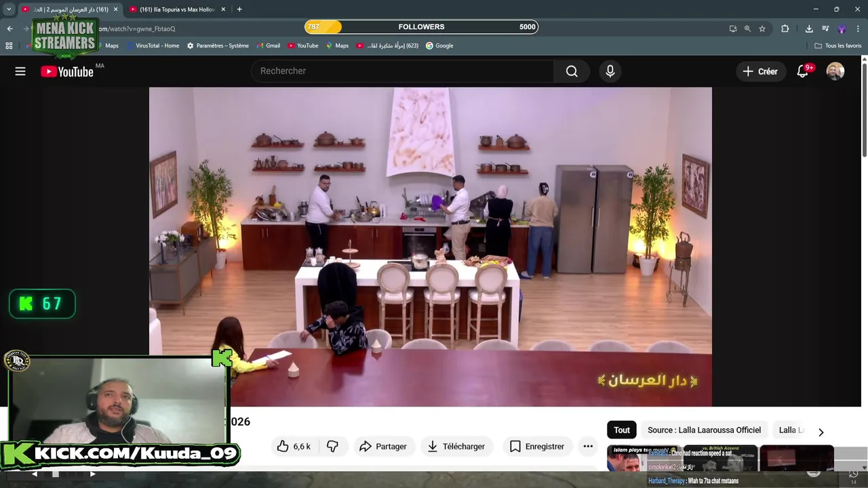Open the account avatar menu

click(x=835, y=71)
